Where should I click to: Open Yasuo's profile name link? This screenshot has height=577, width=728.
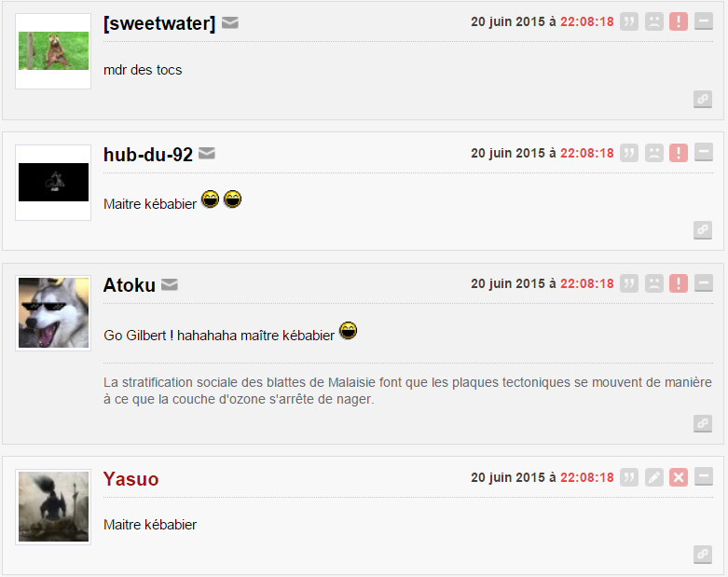(130, 479)
